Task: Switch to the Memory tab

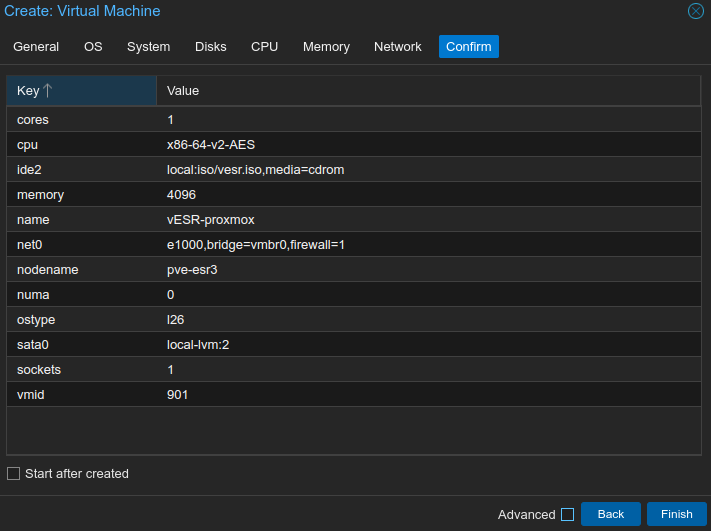Action: pyautogui.click(x=326, y=47)
